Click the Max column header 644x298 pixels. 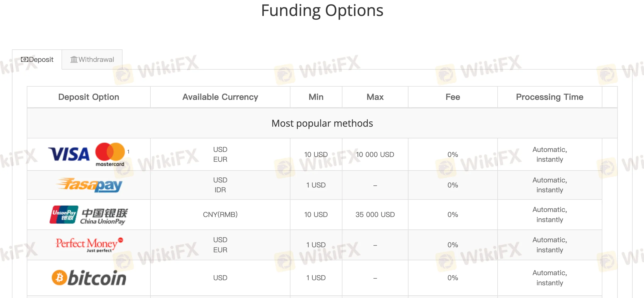[x=375, y=97]
